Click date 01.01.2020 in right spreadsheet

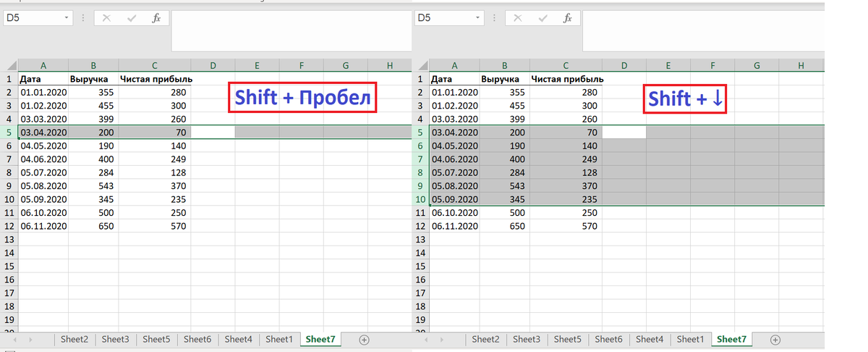click(454, 92)
